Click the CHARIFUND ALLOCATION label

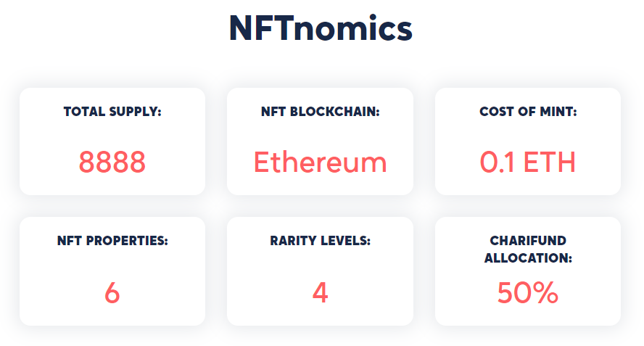[528, 250]
